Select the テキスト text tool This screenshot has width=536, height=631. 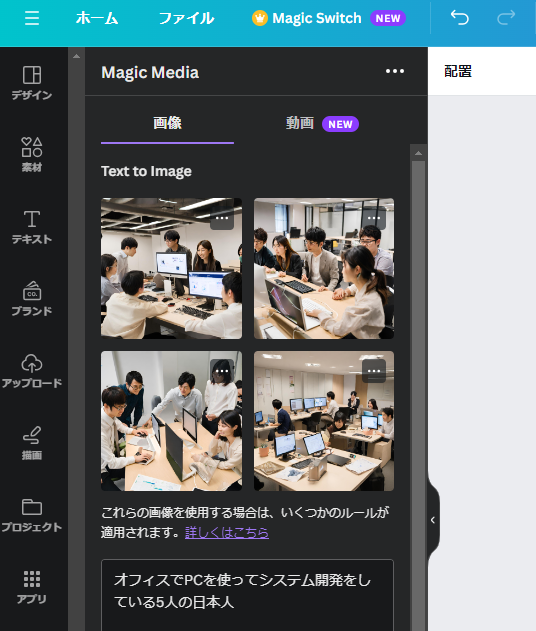(x=32, y=227)
